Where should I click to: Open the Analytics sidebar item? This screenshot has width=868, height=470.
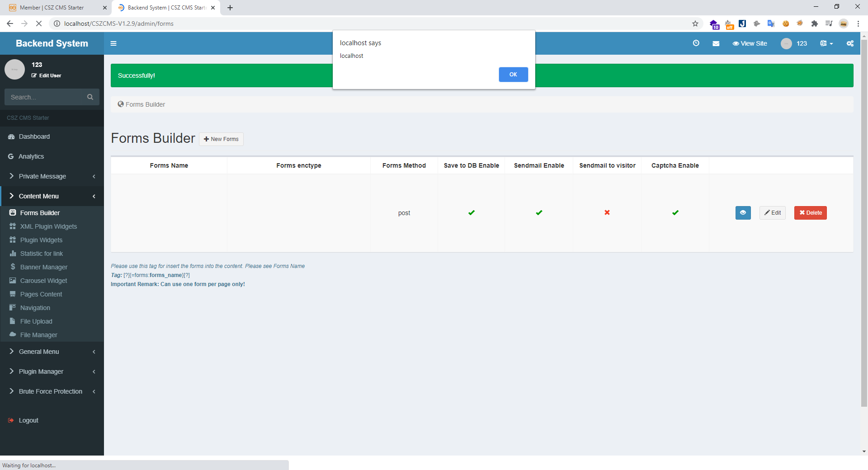tap(52, 156)
